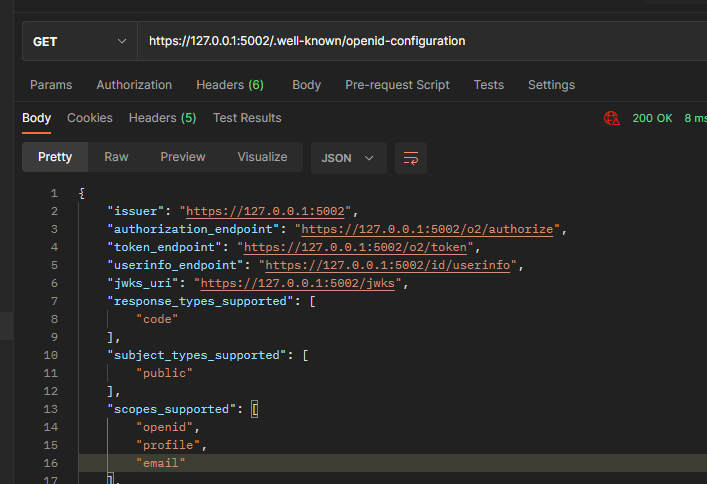This screenshot has height=484, width=707.
Task: Switch to Raw response view
Action: [116, 157]
